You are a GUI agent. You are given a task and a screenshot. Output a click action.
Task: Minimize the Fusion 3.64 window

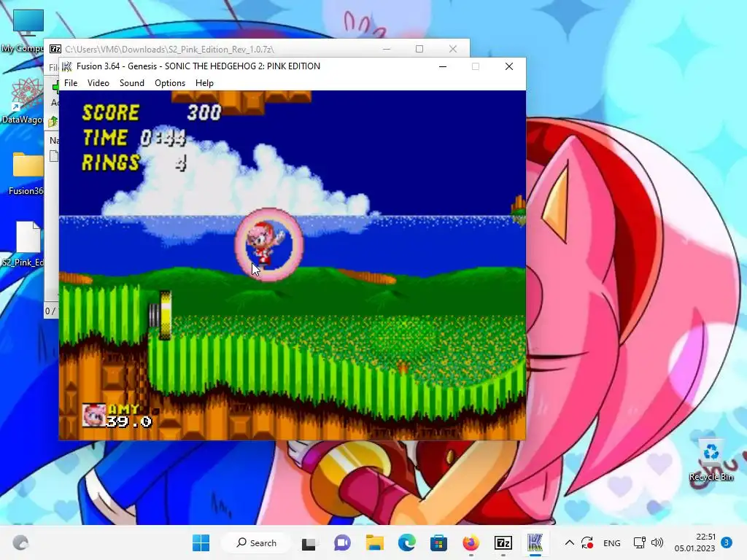click(x=443, y=66)
